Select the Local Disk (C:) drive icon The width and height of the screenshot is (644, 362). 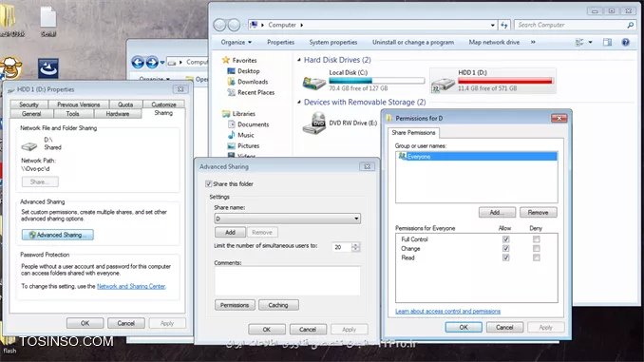(313, 82)
